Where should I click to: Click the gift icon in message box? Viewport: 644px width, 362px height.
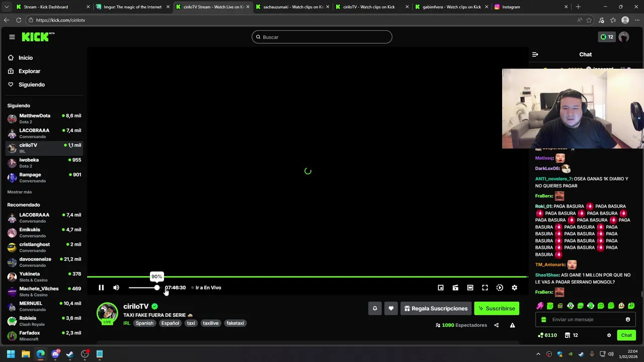click(543, 319)
